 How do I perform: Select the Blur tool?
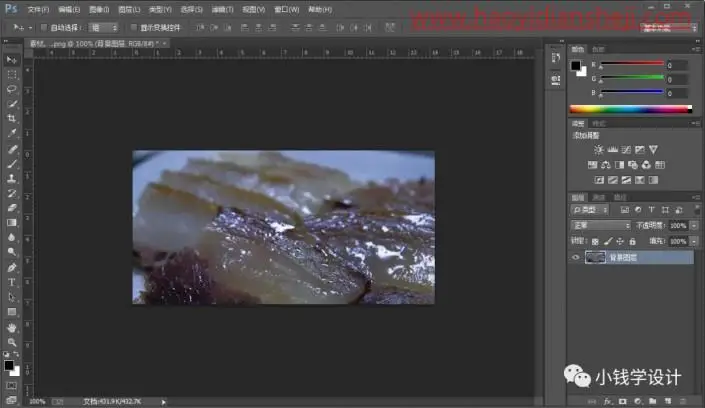pyautogui.click(x=12, y=237)
